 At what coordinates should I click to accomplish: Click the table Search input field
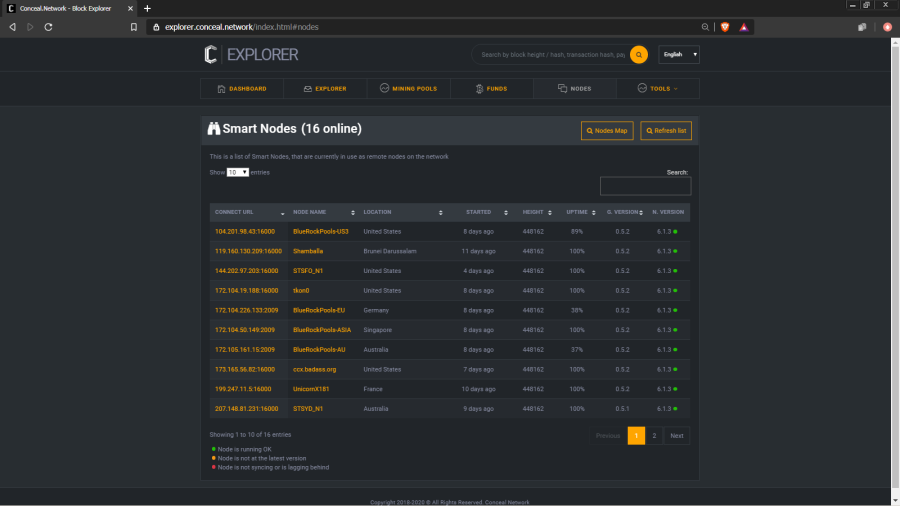(x=645, y=186)
